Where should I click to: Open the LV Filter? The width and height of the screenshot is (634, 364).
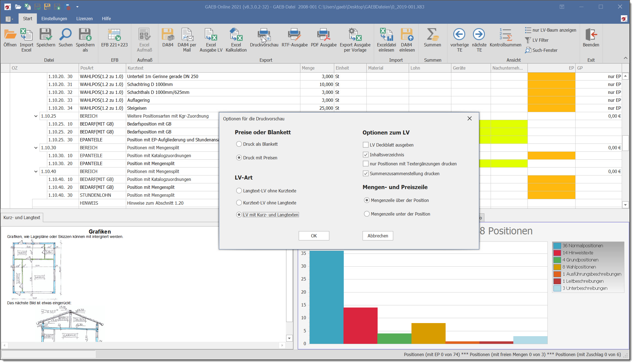[537, 40]
